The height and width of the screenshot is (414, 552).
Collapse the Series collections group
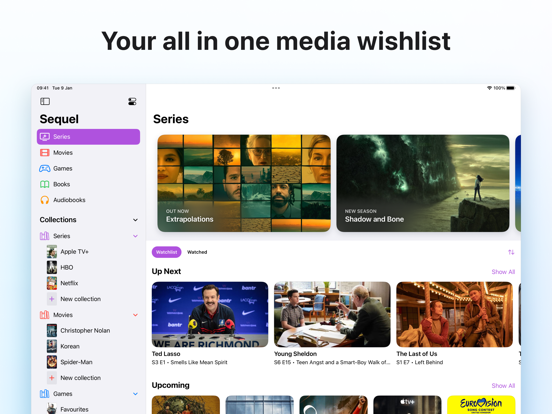point(135,236)
